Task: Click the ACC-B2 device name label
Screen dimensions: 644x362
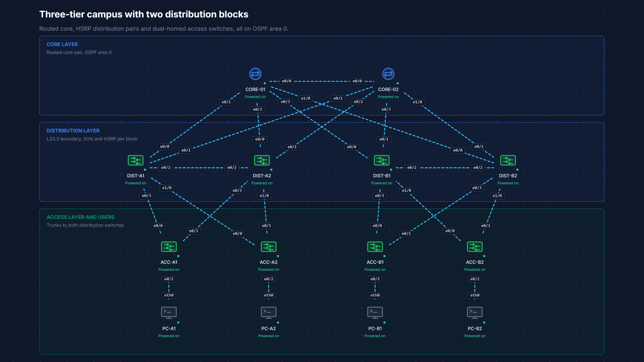Action: coord(475,262)
